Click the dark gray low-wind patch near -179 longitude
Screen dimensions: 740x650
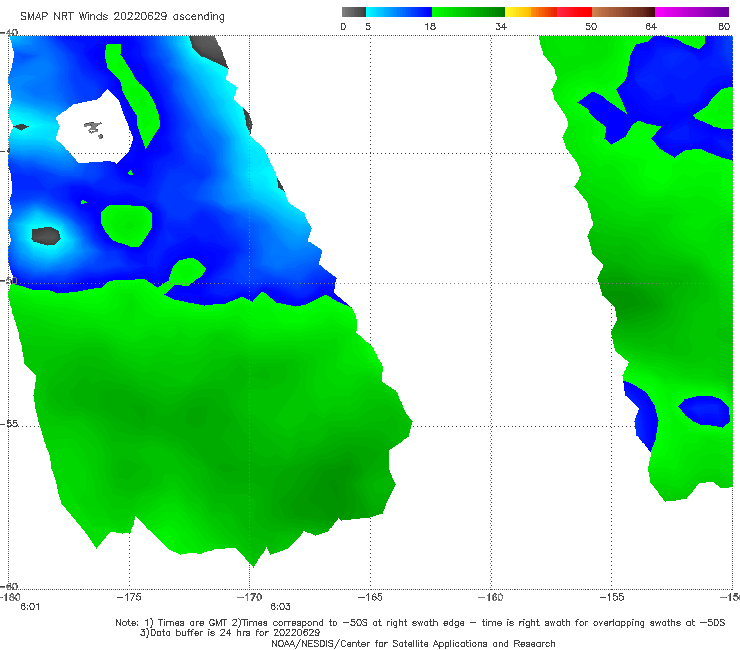click(46, 236)
